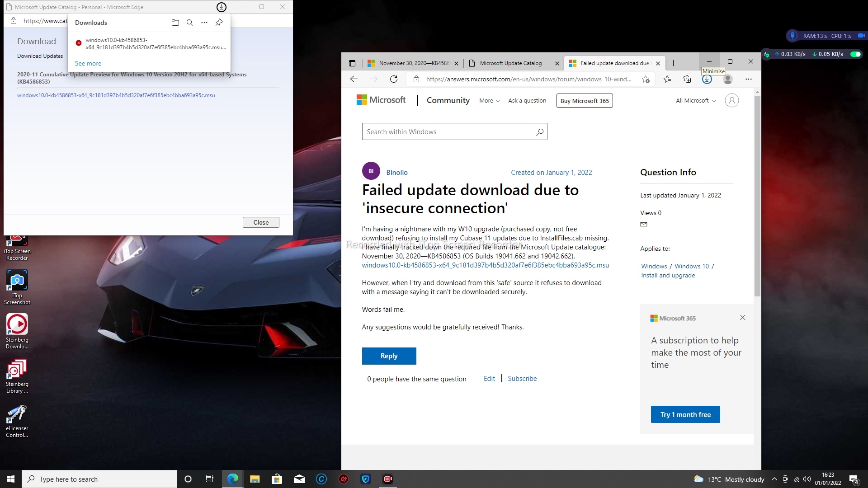Click Close button in Download dialog
The image size is (868, 488).
point(261,222)
